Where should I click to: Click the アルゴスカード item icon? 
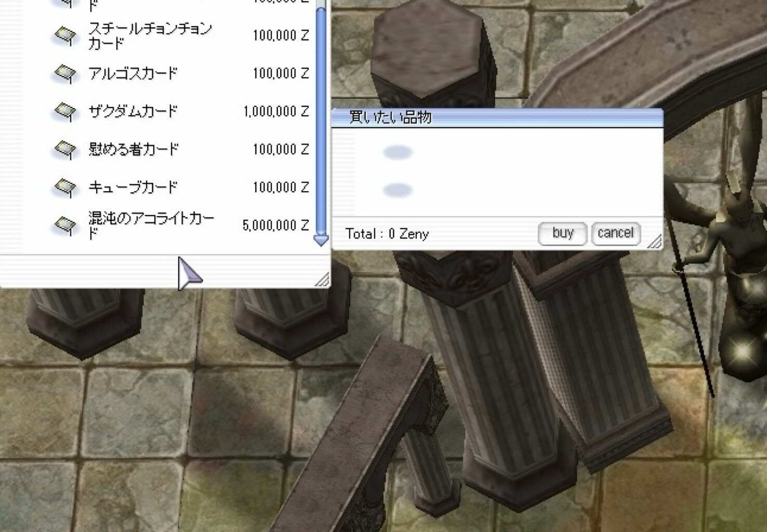click(65, 73)
